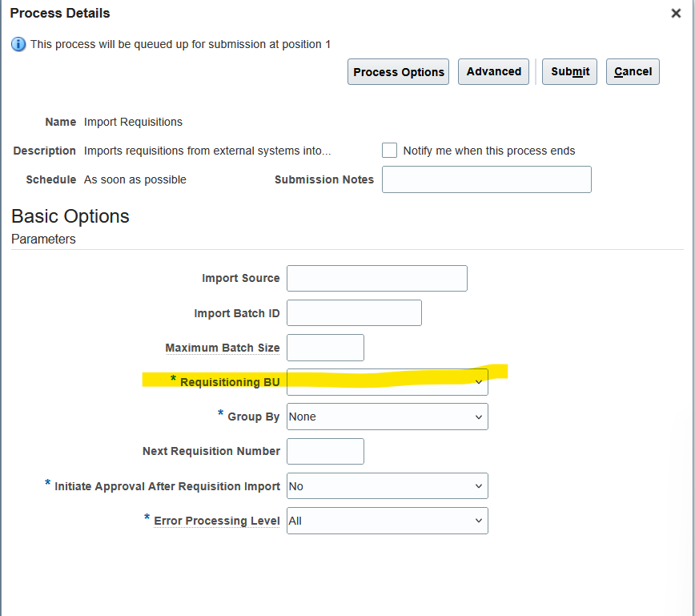Submit the Import Requisitions process
The height and width of the screenshot is (616, 695).
tap(569, 71)
